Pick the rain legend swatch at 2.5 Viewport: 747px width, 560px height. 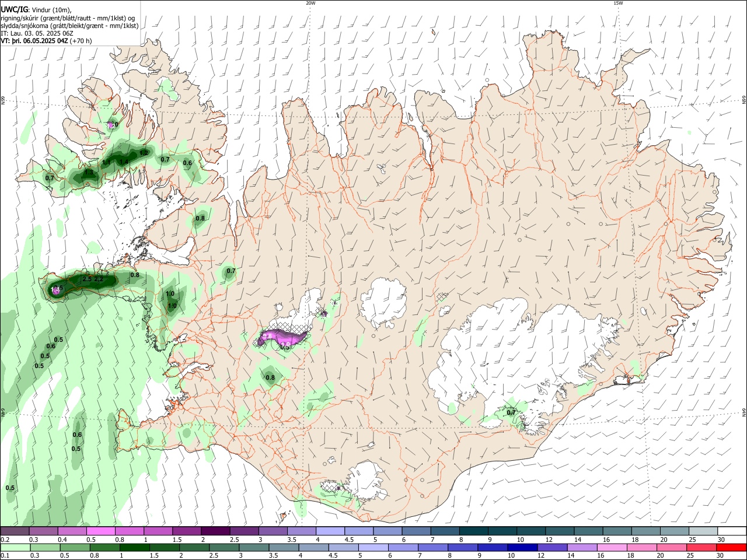[x=224, y=547]
